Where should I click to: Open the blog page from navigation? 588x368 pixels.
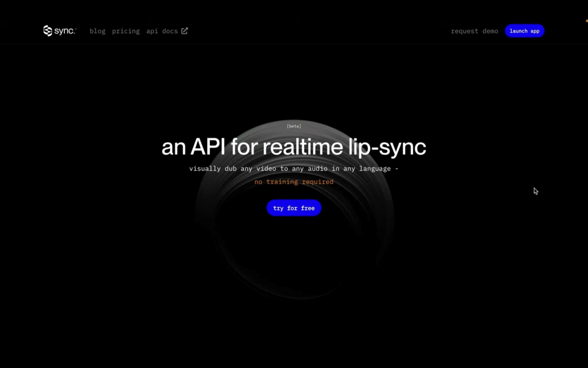tap(97, 31)
